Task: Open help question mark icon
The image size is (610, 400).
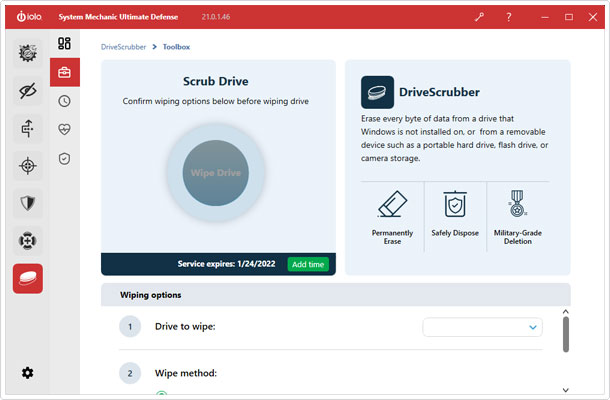Action: pyautogui.click(x=508, y=17)
